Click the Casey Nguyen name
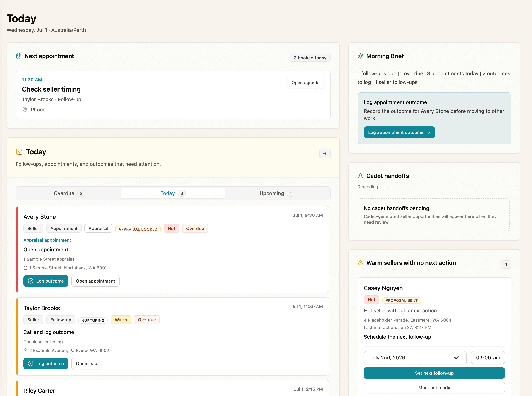The width and height of the screenshot is (532, 396). 383,288
